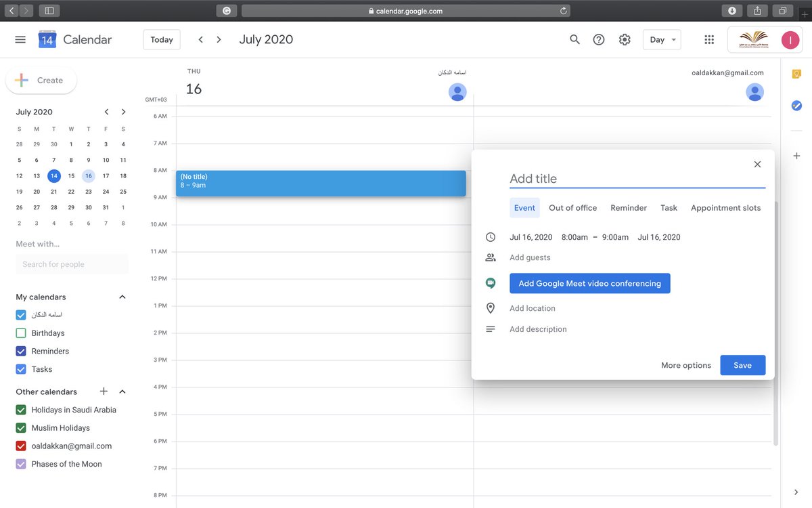Open Google Tasks from side panel
Viewport: 812px width, 508px height.
[796, 106]
